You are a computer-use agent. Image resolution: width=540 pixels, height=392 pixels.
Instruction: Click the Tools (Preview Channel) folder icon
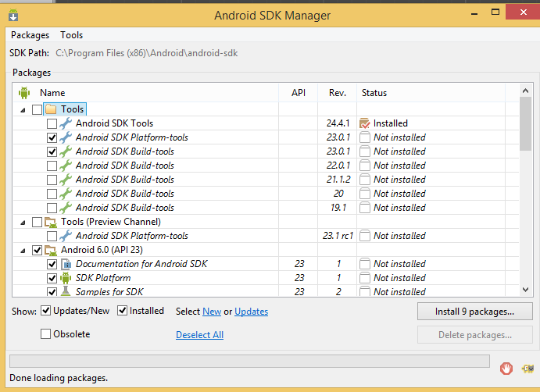[51, 222]
